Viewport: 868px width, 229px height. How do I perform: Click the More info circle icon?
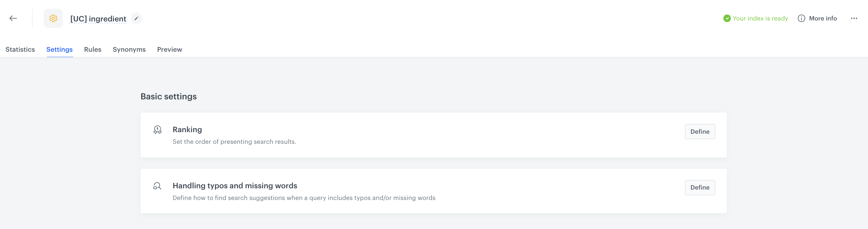tap(801, 19)
